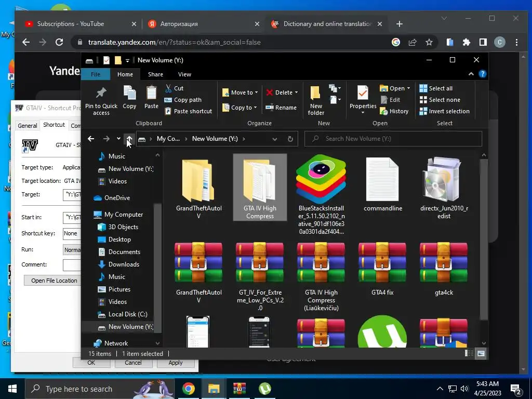
Task: Collapse the ribbon with the chevron
Action: pyautogui.click(x=471, y=74)
